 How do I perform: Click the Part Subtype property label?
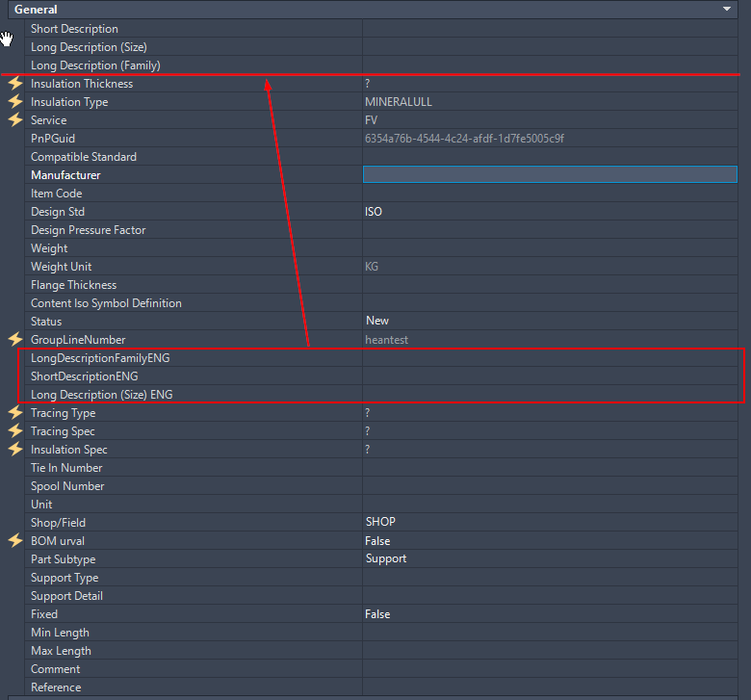64,559
